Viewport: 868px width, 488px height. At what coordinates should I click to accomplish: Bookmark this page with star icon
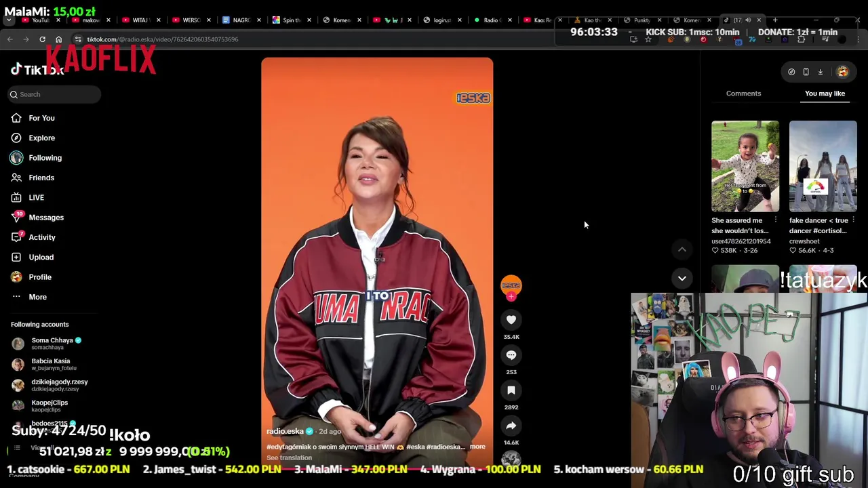[648, 39]
